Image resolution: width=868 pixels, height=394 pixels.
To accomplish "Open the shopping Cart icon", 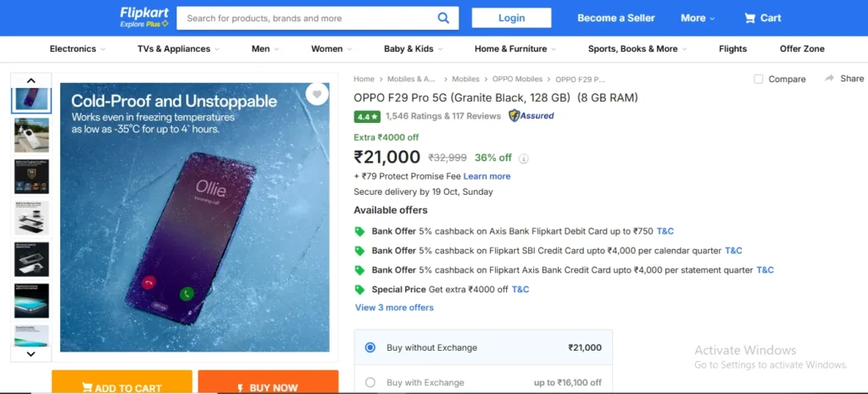I will click(x=750, y=18).
